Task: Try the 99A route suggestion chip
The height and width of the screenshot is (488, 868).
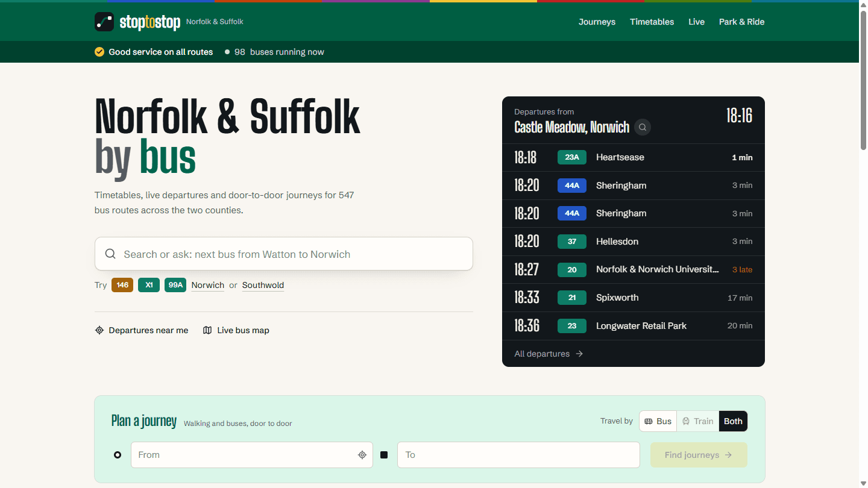Action: (x=175, y=285)
